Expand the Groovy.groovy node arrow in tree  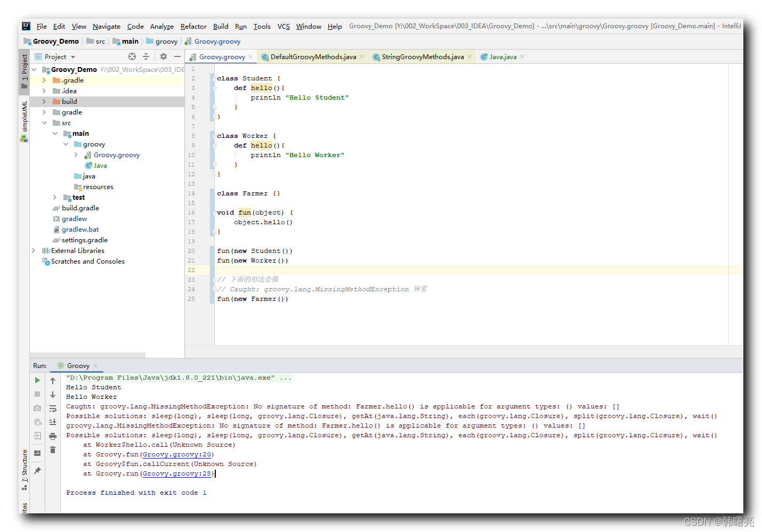tap(76, 155)
